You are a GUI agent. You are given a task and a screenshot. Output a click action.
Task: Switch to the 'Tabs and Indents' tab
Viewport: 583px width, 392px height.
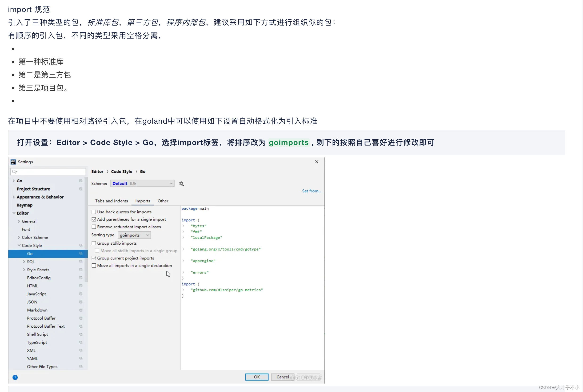tap(111, 201)
